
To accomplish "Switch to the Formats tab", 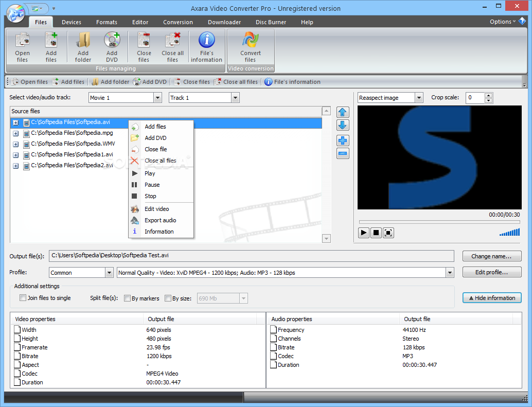I will 107,22.
